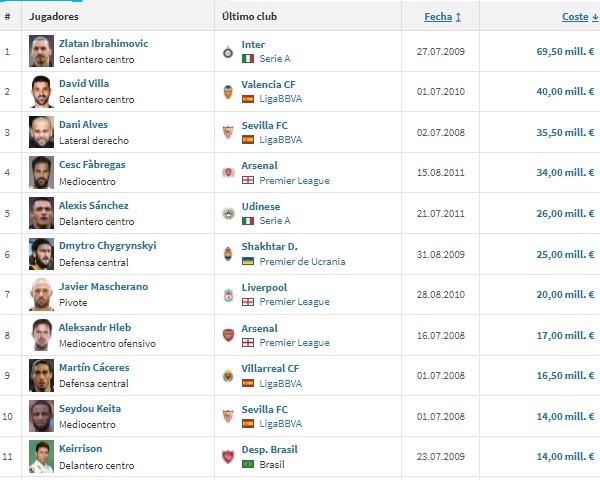Open Sevilla FC link in Seydou Keita row
Screen dimensions: 600x480
(x=264, y=410)
